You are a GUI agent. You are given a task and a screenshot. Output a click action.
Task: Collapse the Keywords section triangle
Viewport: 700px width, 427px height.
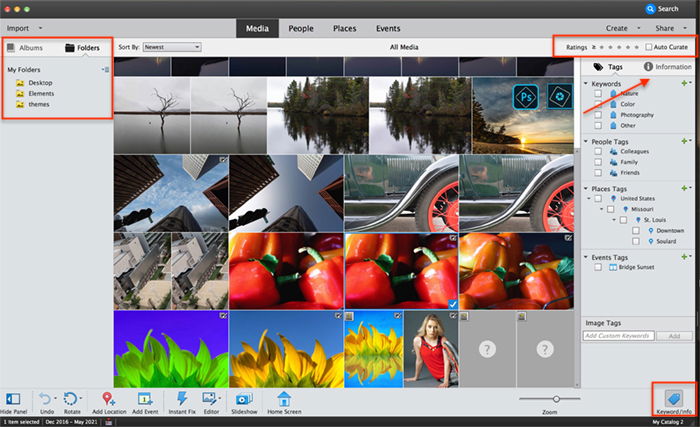point(586,84)
